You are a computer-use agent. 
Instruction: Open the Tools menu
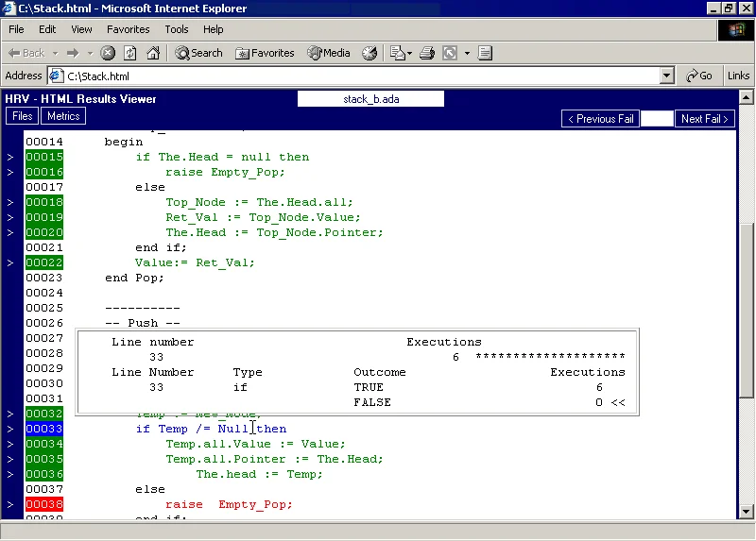177,29
